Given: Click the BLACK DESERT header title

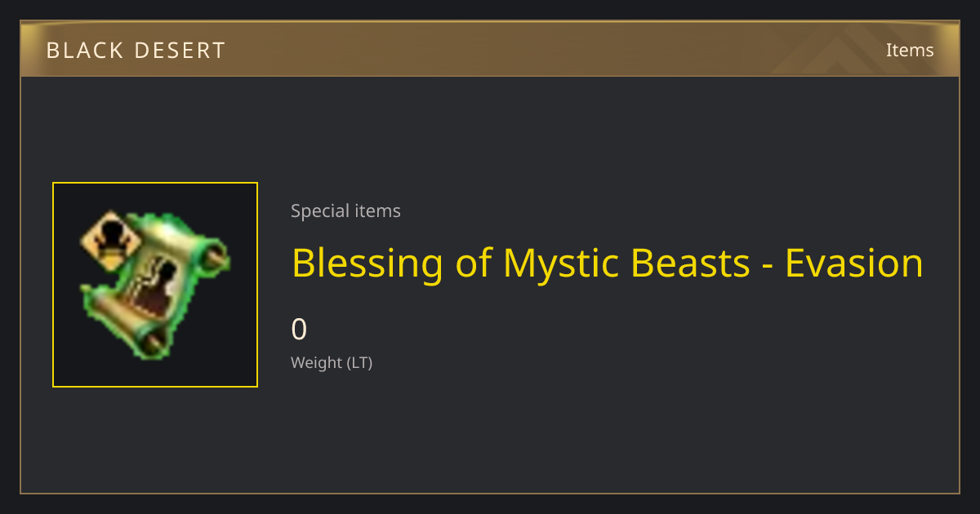Looking at the screenshot, I should click(136, 51).
